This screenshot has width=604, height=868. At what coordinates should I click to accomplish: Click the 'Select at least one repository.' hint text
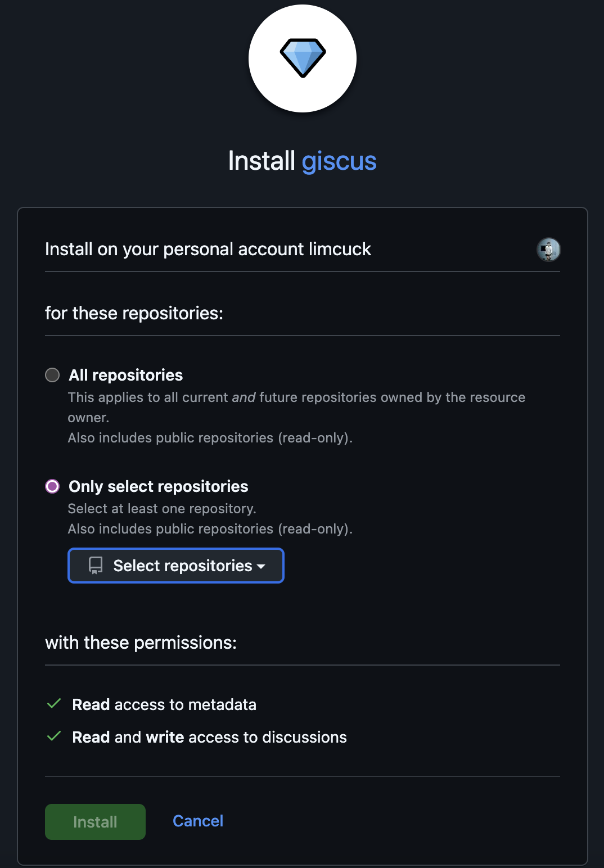[162, 509]
